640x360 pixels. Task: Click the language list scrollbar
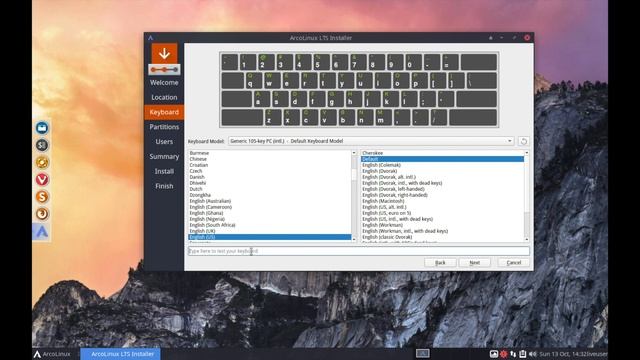(354, 196)
